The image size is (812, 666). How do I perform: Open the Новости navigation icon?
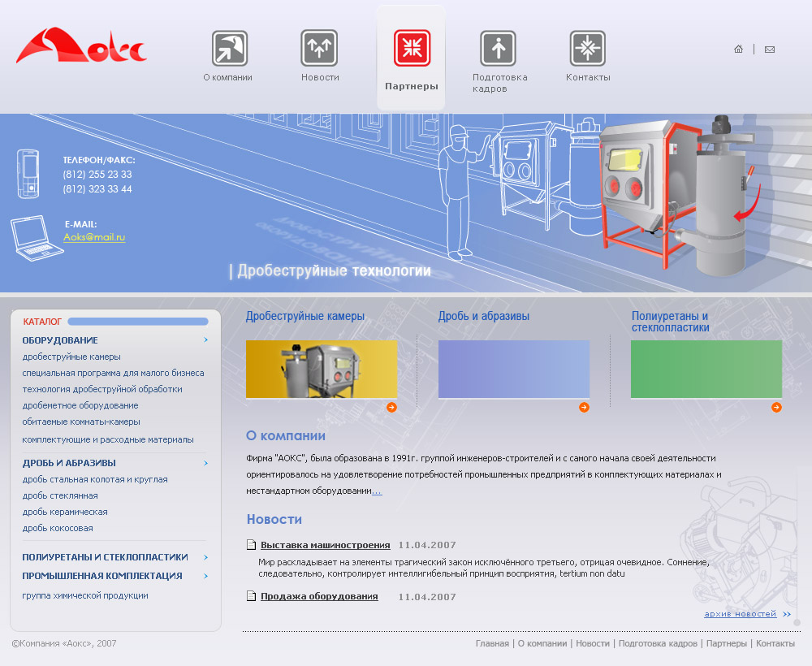tap(319, 48)
